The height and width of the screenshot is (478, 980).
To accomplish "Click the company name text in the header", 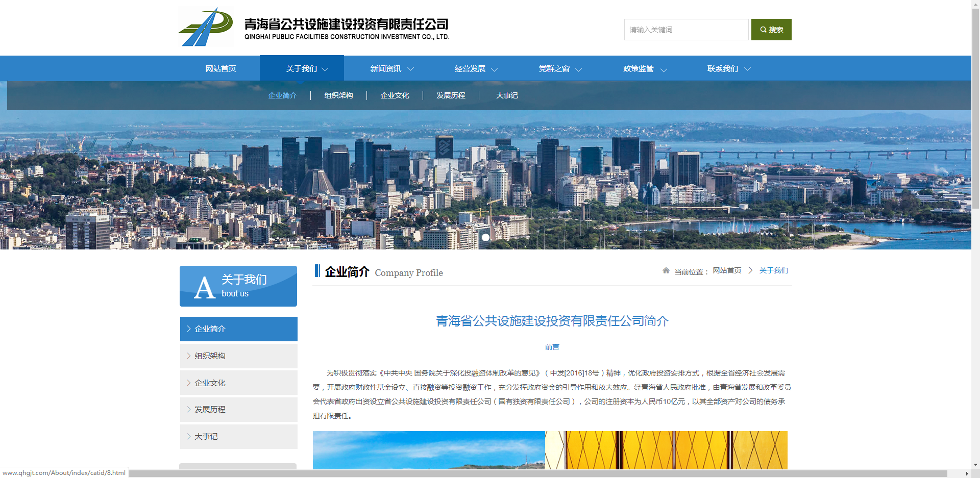I will [x=347, y=29].
